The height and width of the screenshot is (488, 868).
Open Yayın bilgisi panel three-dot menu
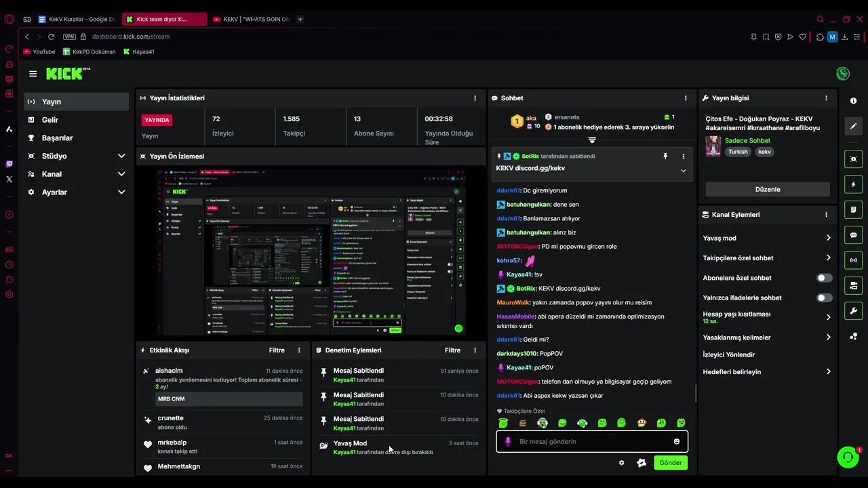[826, 98]
